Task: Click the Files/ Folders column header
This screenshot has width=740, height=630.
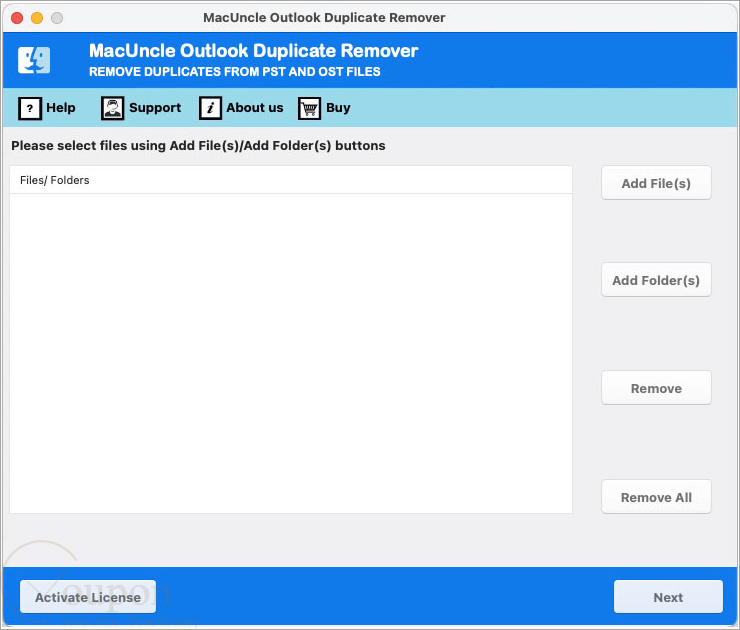Action: click(x=291, y=180)
